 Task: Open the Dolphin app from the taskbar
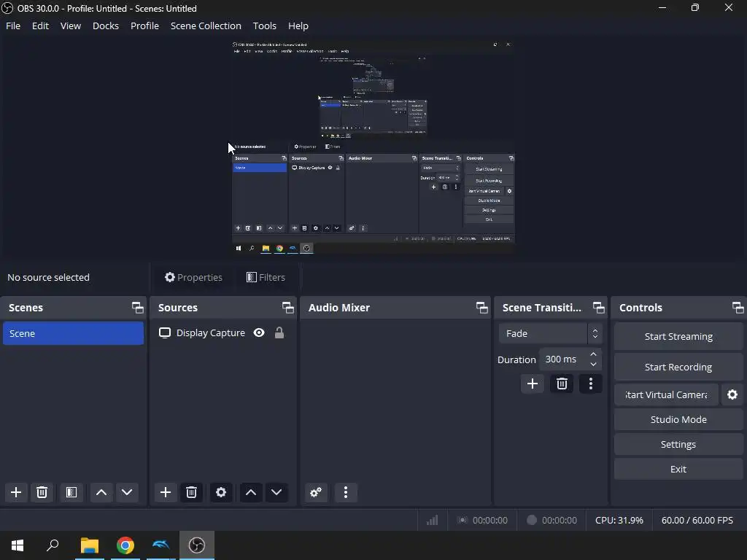click(161, 545)
